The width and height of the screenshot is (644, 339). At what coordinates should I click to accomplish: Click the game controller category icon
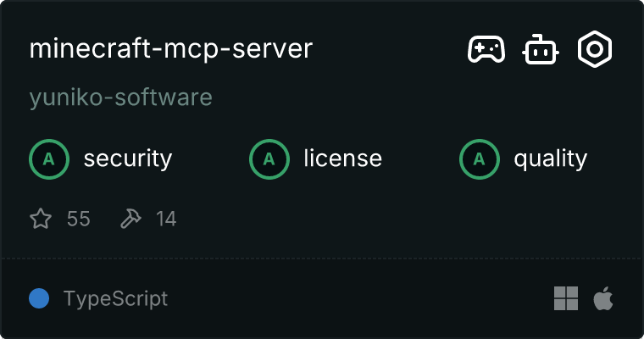[x=486, y=49]
